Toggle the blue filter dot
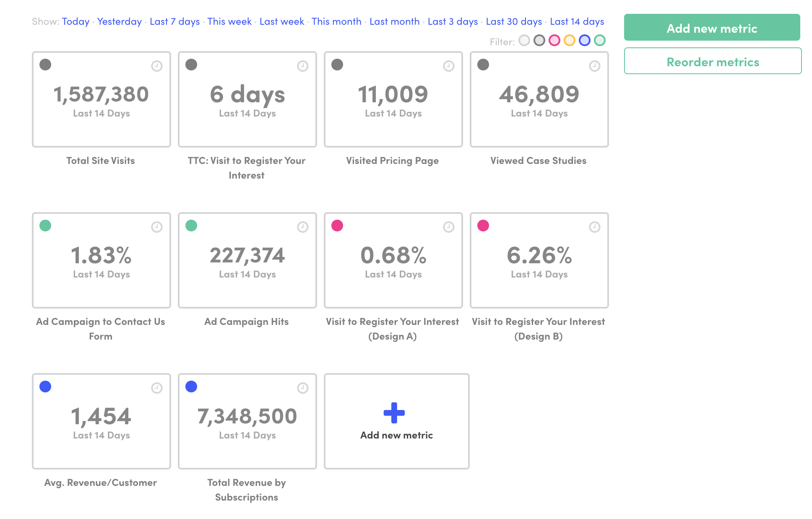Viewport: 812px width, 519px height. pyautogui.click(x=585, y=41)
